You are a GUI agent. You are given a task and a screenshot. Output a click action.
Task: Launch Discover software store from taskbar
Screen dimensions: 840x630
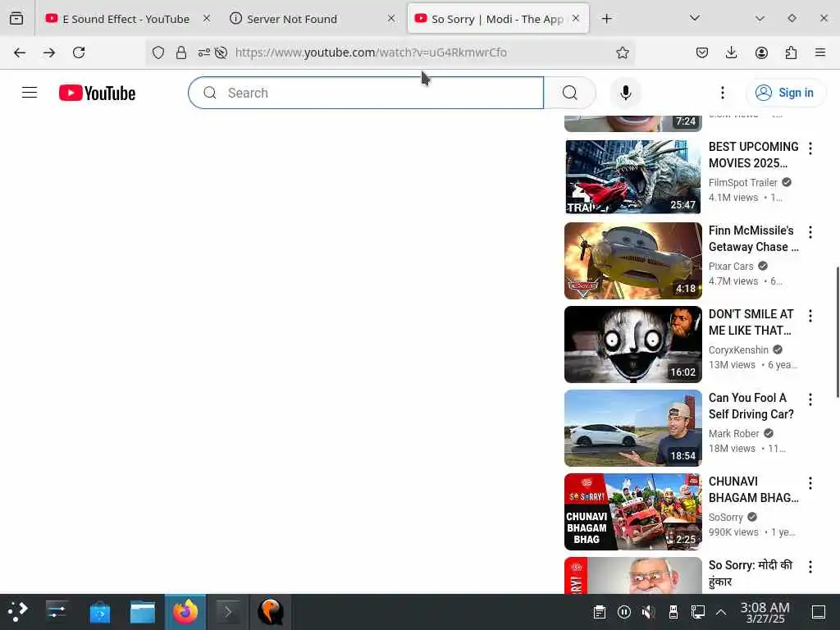[x=99, y=612]
